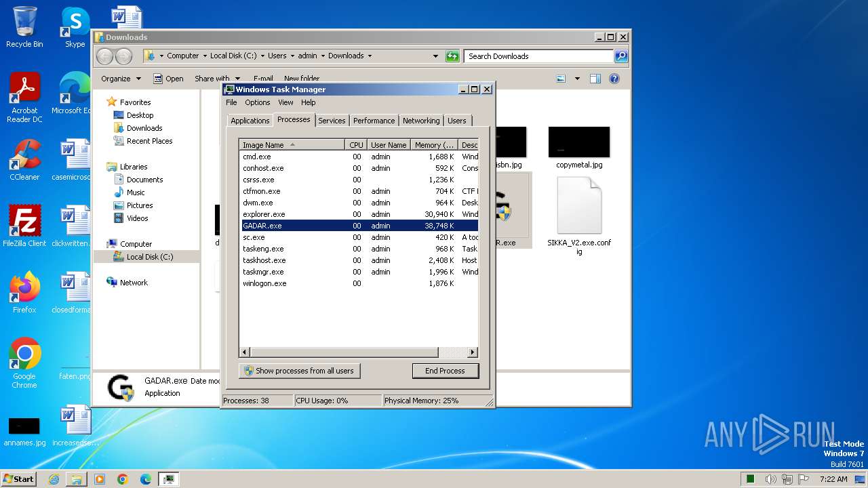Click the process list scroll right arrow
This screenshot has height=488, width=868.
(x=473, y=352)
